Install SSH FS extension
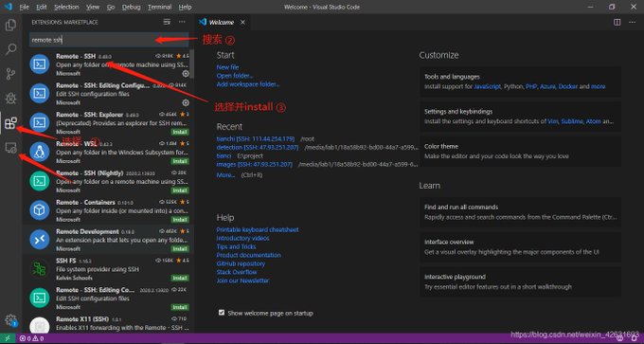Screen dimensions: 644x344 (x=180, y=278)
